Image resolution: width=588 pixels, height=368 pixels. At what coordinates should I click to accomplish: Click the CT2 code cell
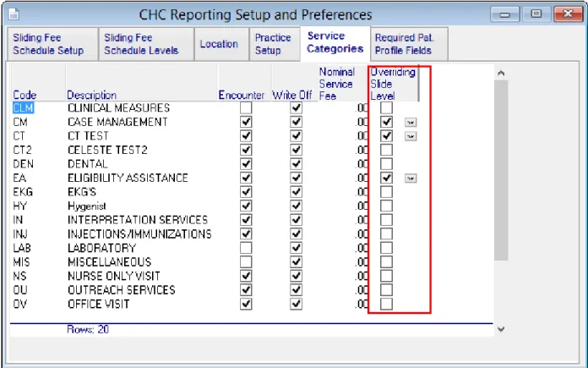pyautogui.click(x=22, y=151)
